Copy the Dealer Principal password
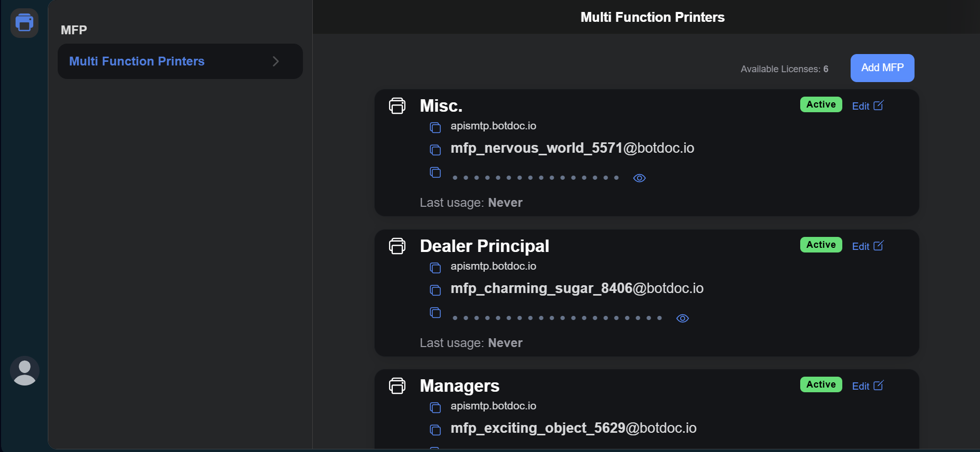 (x=435, y=313)
